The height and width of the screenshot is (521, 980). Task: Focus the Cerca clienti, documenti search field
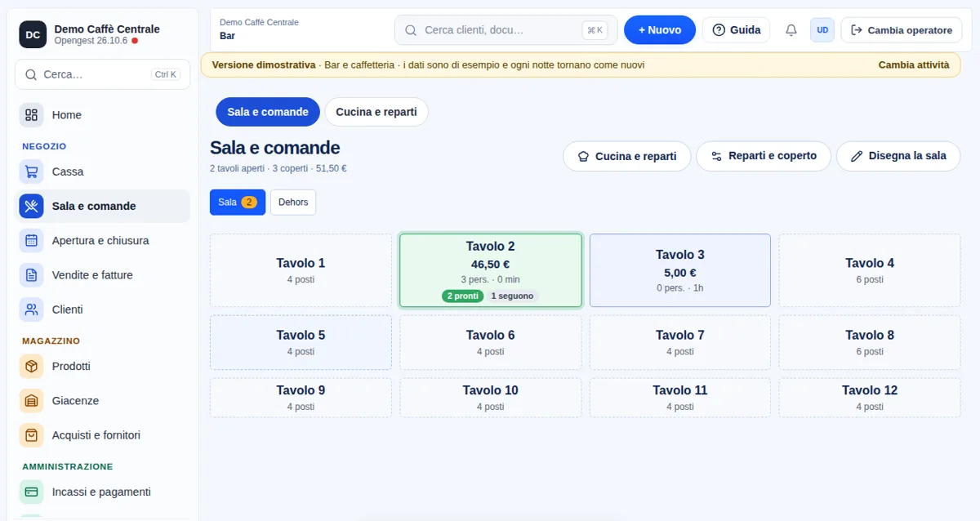tap(506, 30)
